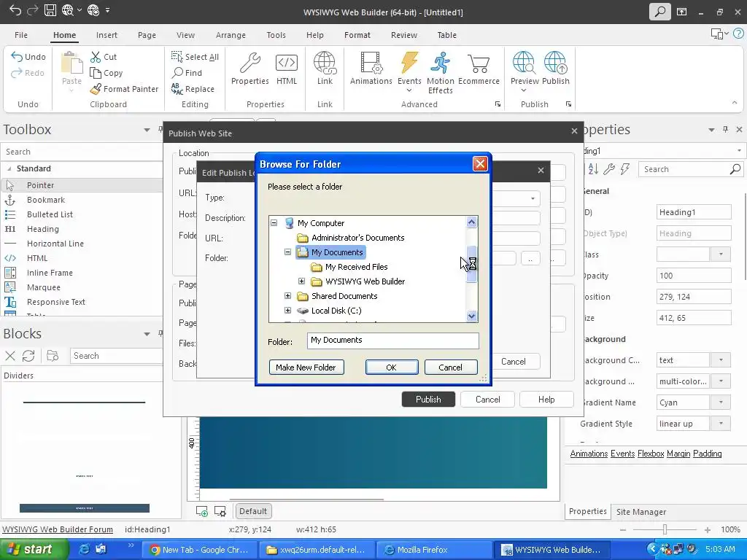Open the Format ribbon tab
This screenshot has width=747, height=560.
[x=357, y=35]
